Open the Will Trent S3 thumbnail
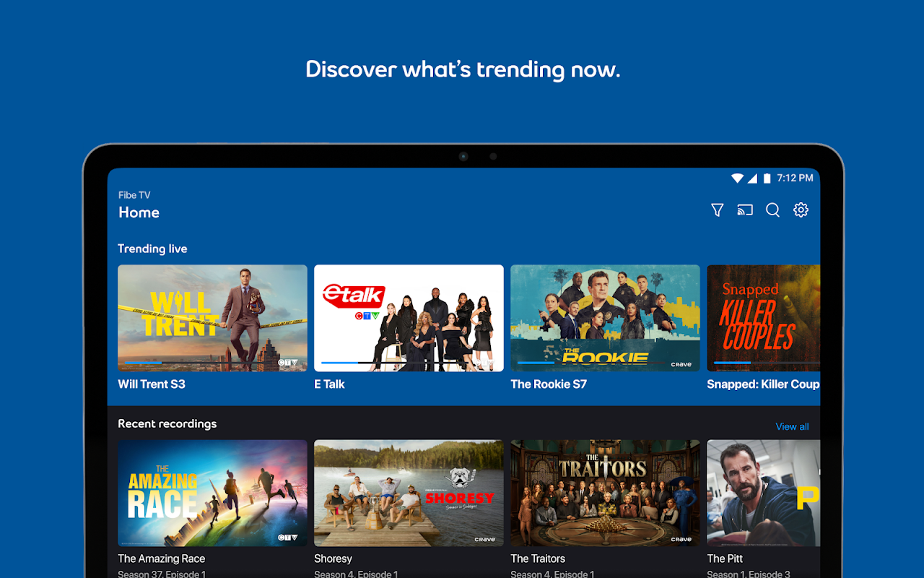 [x=212, y=318]
